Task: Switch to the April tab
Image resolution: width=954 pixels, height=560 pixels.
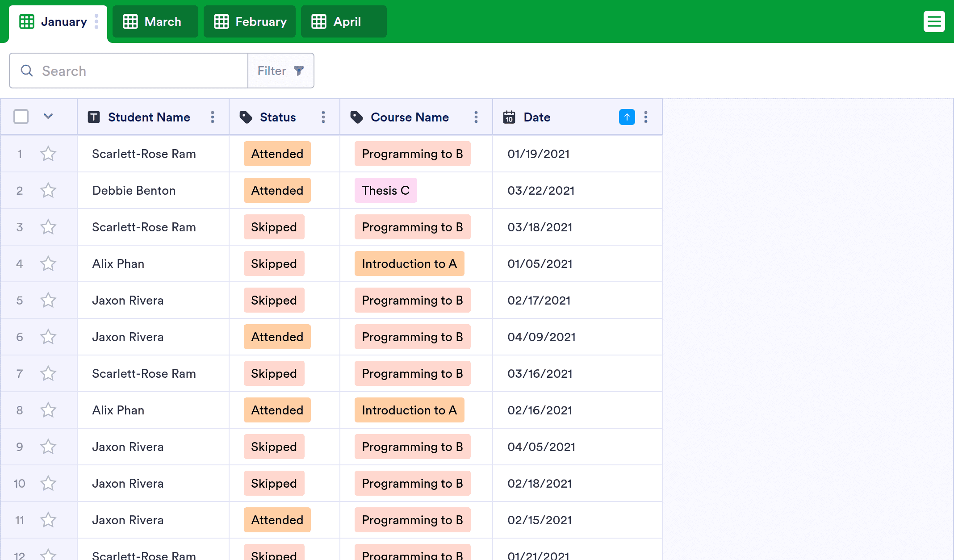Action: tap(343, 21)
